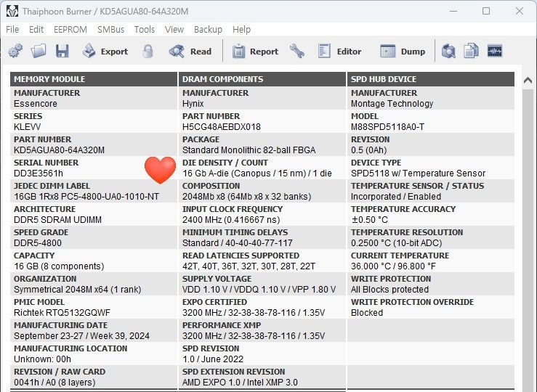Image resolution: width=537 pixels, height=392 pixels.
Task: Click the Export toolbar button
Action: tap(105, 52)
